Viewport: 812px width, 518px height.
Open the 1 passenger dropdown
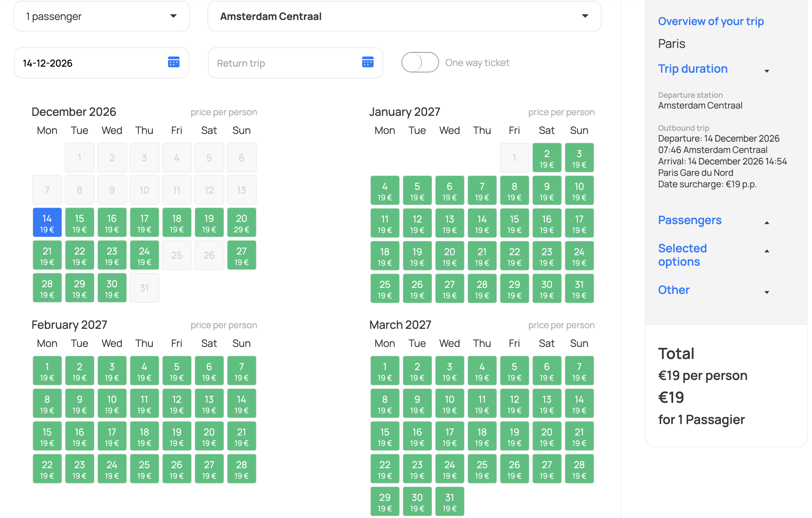click(x=101, y=16)
